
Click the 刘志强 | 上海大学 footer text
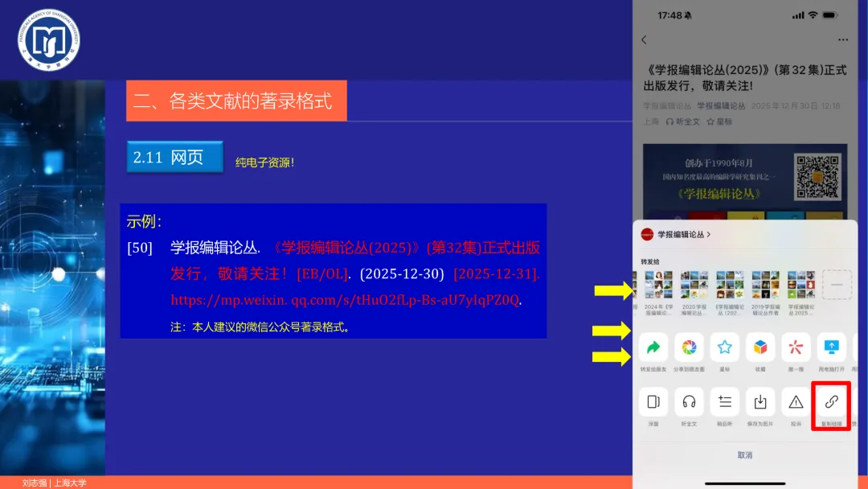[x=55, y=483]
